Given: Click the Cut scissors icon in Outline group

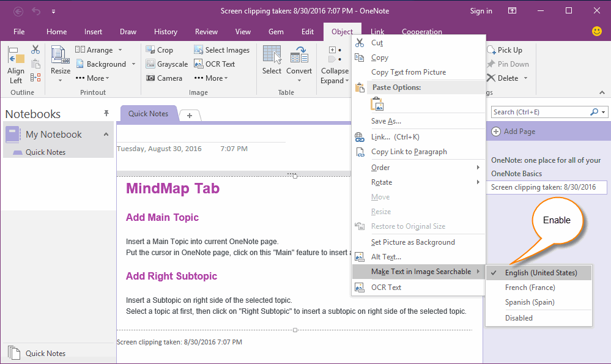Looking at the screenshot, I should (x=35, y=50).
